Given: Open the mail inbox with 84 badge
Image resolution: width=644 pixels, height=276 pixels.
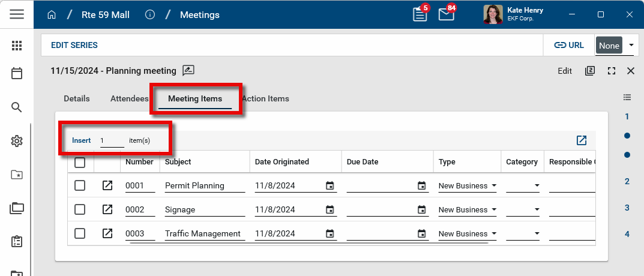Looking at the screenshot, I should point(446,15).
